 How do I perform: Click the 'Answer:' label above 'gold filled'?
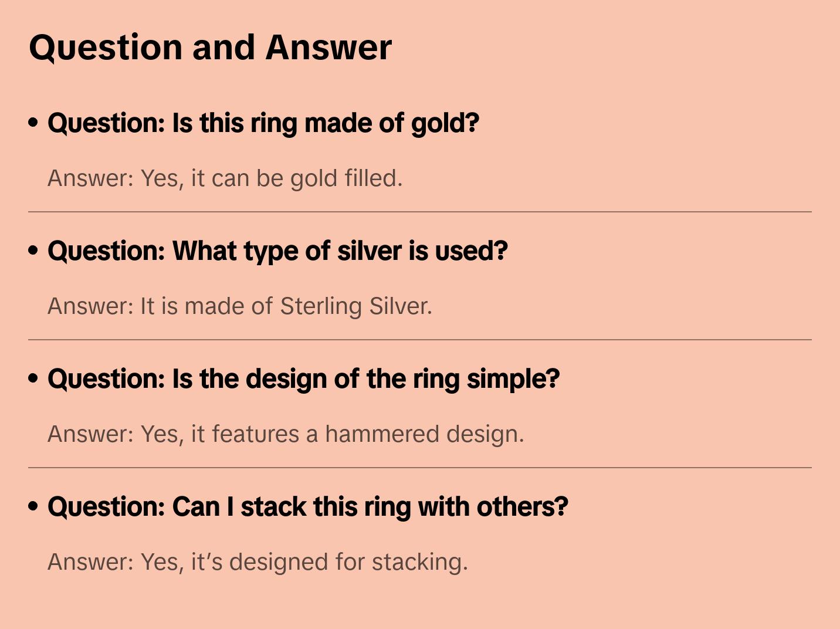(91, 178)
